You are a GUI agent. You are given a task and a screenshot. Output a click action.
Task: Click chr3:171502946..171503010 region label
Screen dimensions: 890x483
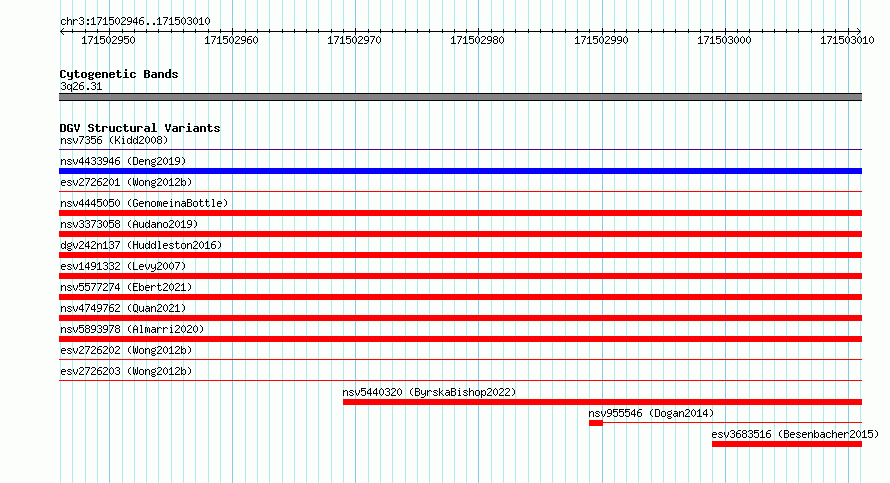135,21
